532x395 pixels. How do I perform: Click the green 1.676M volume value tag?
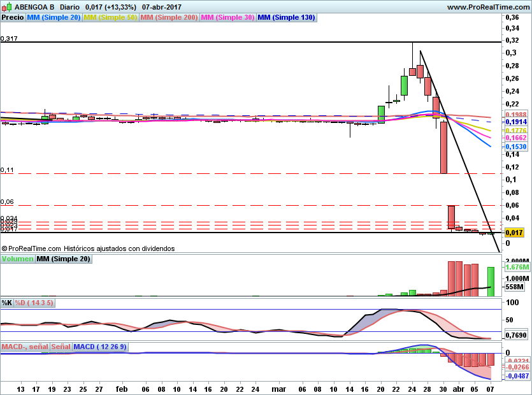coord(515,268)
